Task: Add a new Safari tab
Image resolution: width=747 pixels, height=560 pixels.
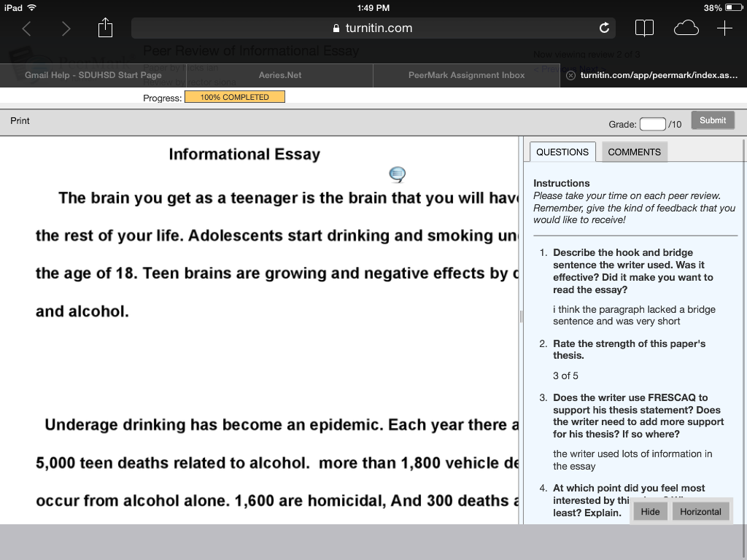Action: (724, 28)
